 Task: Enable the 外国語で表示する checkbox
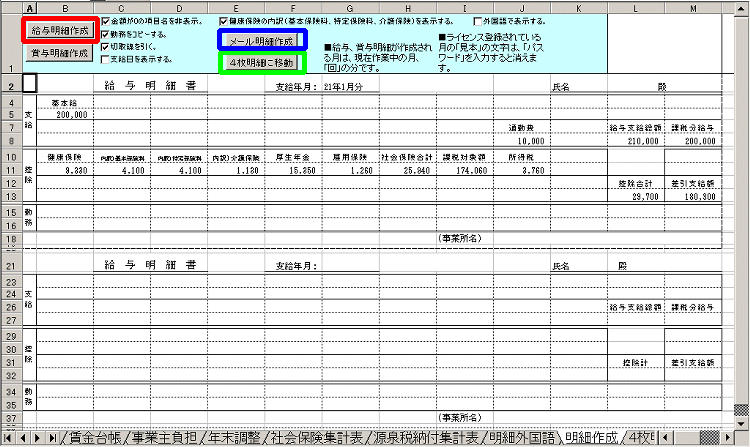(x=479, y=20)
